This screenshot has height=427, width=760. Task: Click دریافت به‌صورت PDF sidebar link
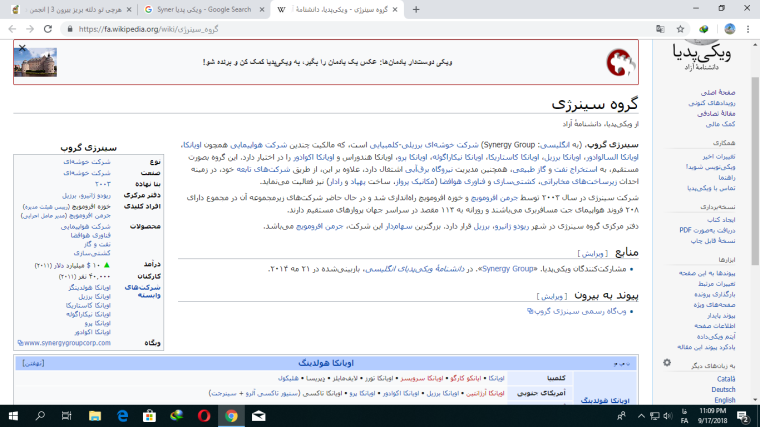coord(707,230)
